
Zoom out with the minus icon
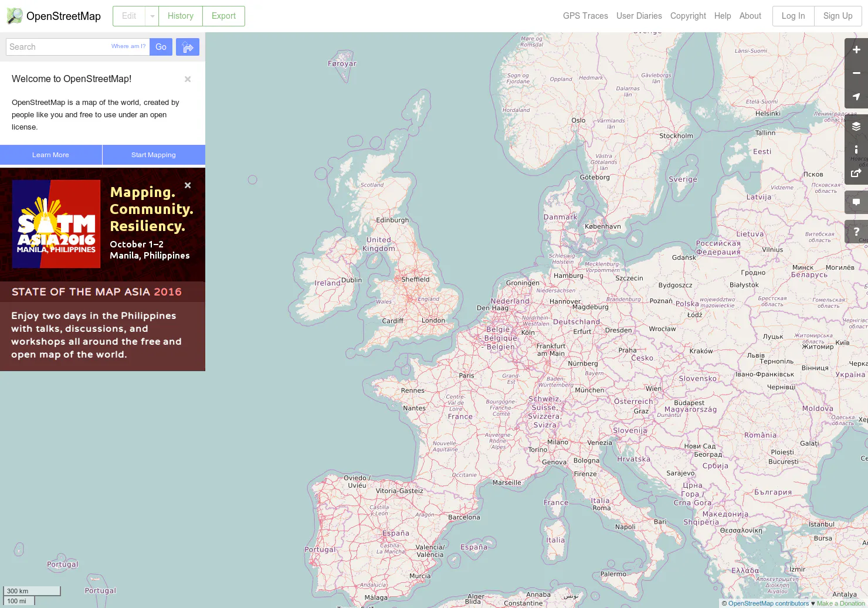(856, 73)
